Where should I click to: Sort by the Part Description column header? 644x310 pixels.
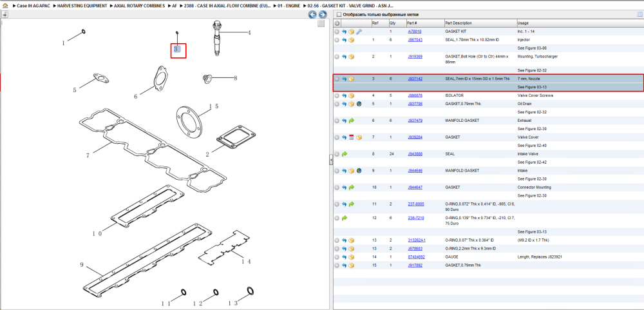coord(480,23)
